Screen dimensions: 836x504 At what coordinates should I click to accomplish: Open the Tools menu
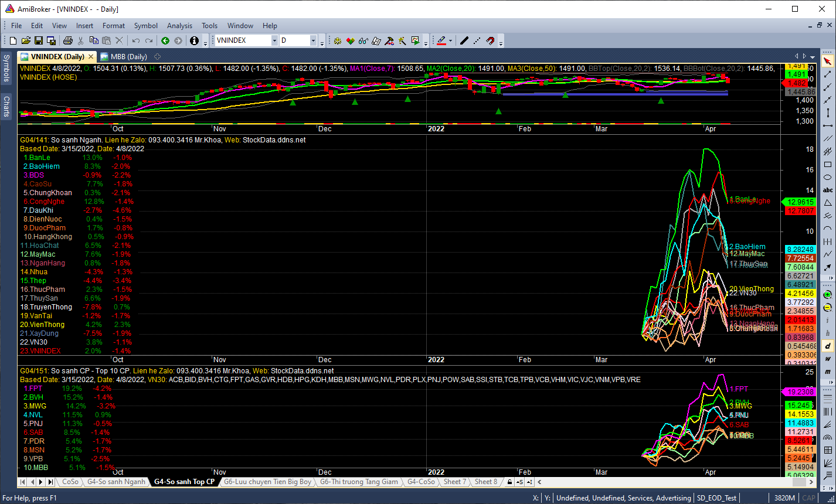(x=209, y=26)
